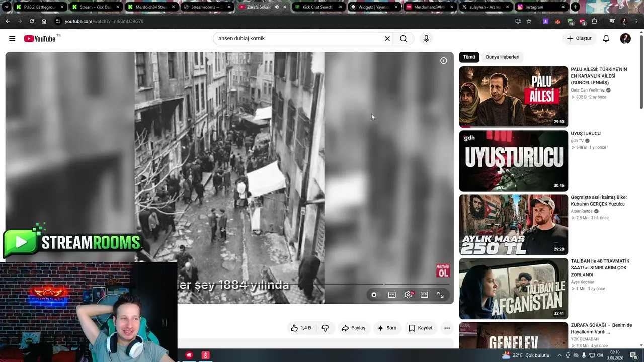The width and height of the screenshot is (644, 362).
Task: Open the weather widget 22°C Çok bulutlu
Action: point(526,355)
